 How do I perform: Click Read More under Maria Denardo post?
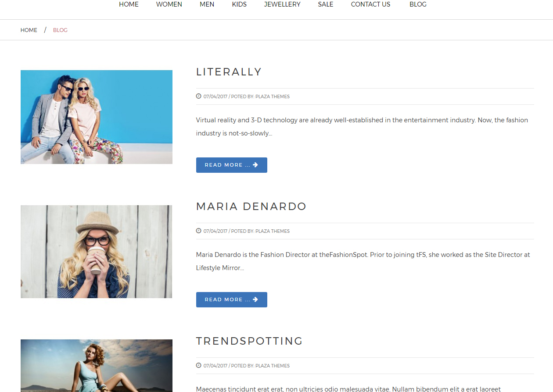(231, 299)
